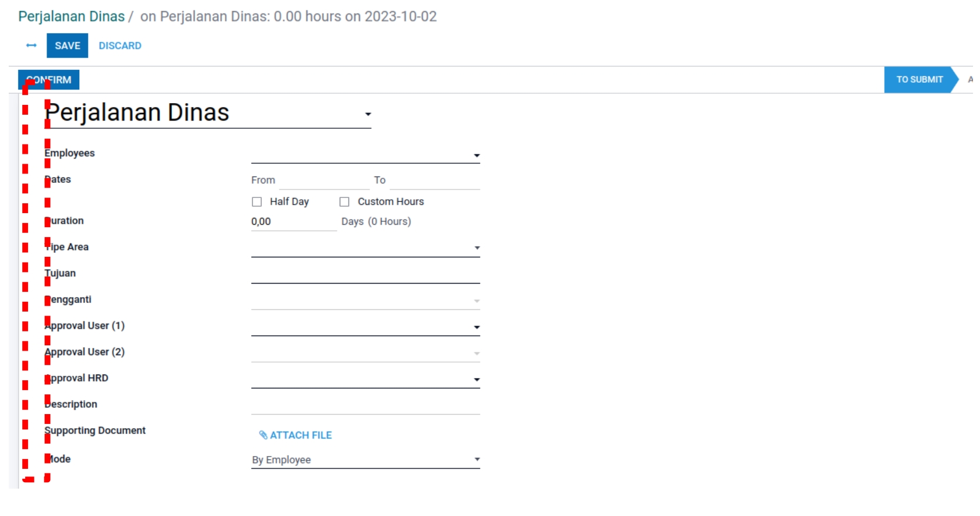Image resolution: width=980 pixels, height=516 pixels.
Task: Click the From date field
Action: click(323, 181)
